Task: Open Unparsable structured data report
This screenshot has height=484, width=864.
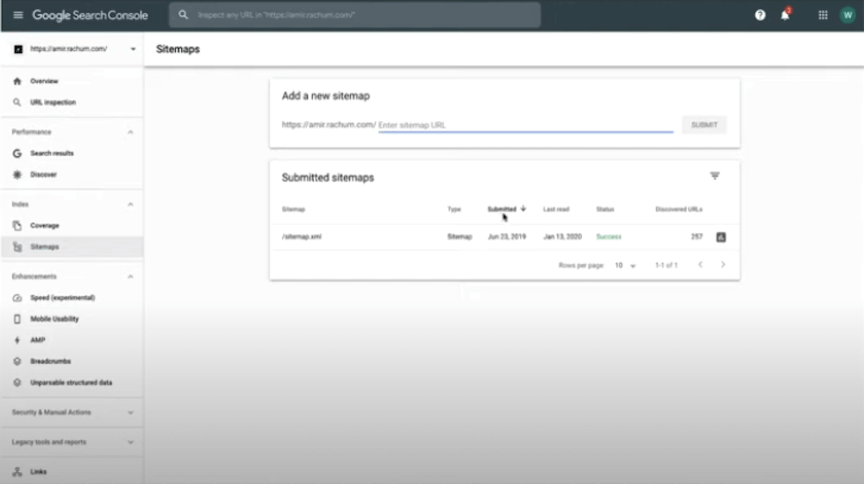Action: [x=72, y=383]
